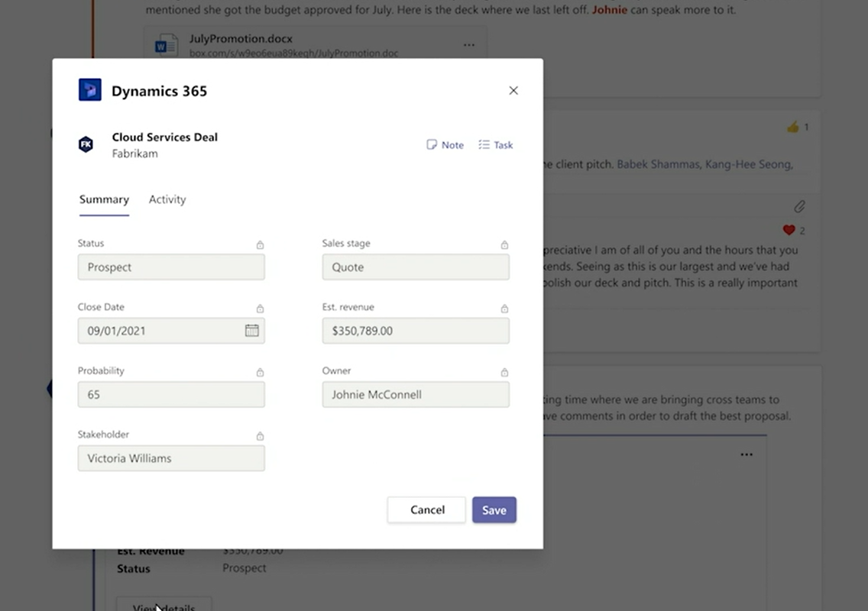Click the lock icon beside Status
868x611 pixels.
[261, 244]
